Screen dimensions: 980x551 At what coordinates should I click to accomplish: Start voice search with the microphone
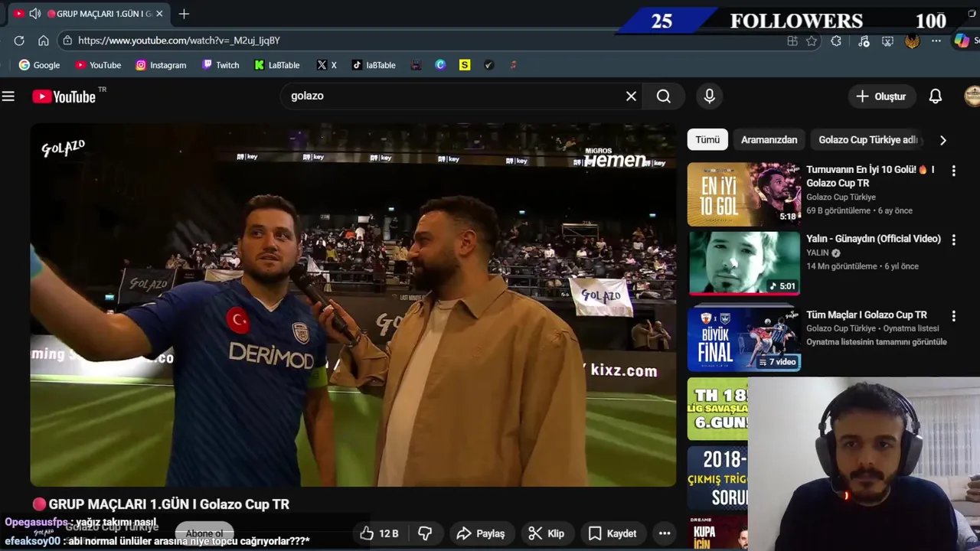point(710,96)
